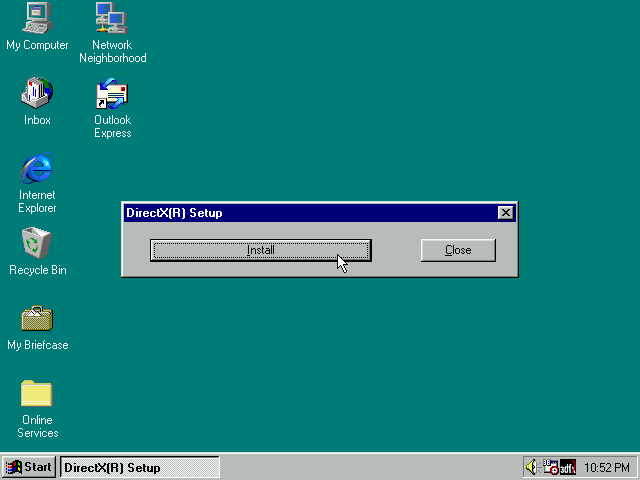Screen dimensions: 640x480
Task: Click the My Briefcase icon
Action: click(x=37, y=318)
